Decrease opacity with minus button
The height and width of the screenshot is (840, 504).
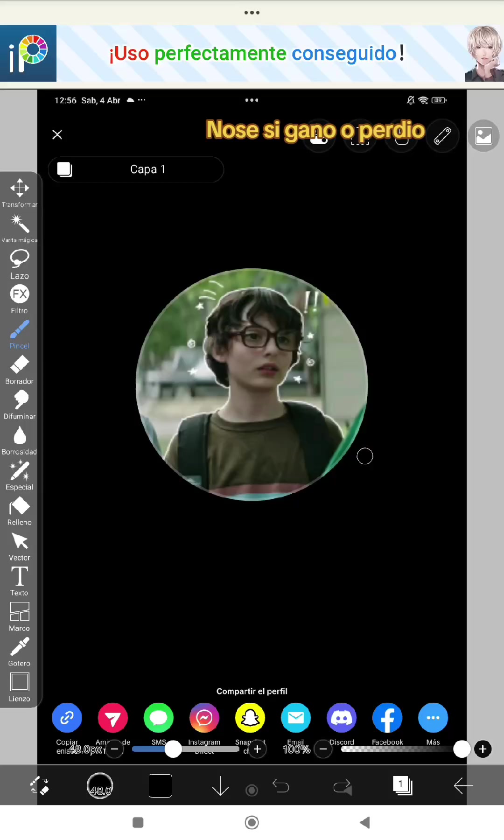[x=323, y=749]
